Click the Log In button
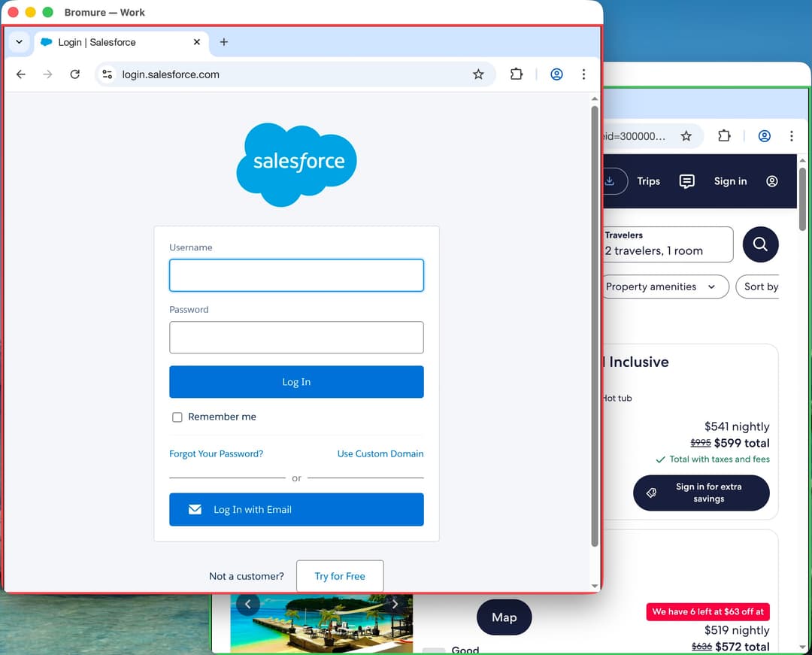Viewport: 812px width, 655px height. [296, 381]
